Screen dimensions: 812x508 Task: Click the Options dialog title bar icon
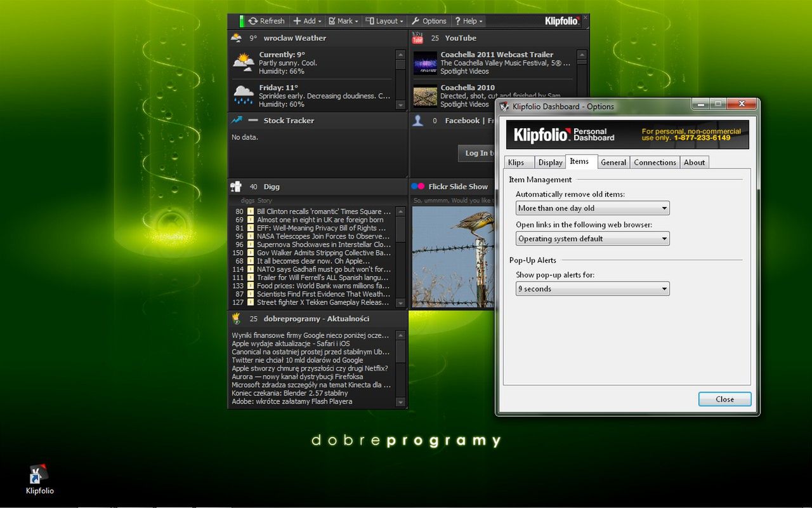coord(504,106)
